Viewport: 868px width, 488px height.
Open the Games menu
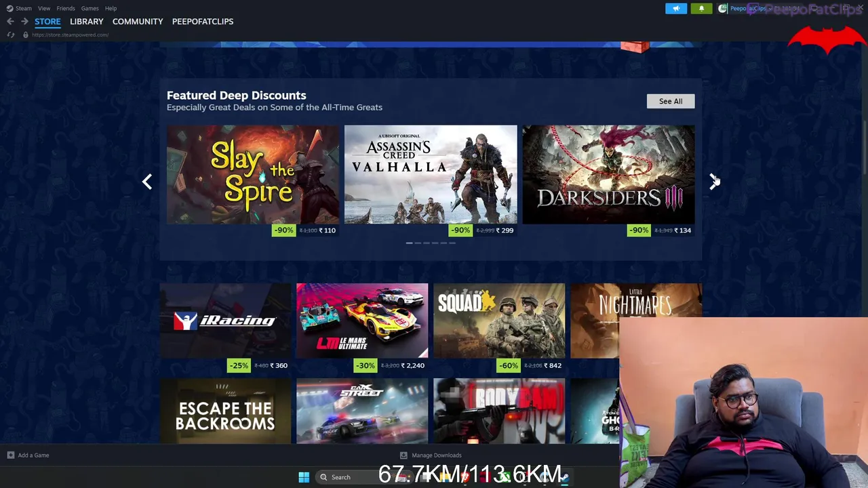tap(90, 8)
